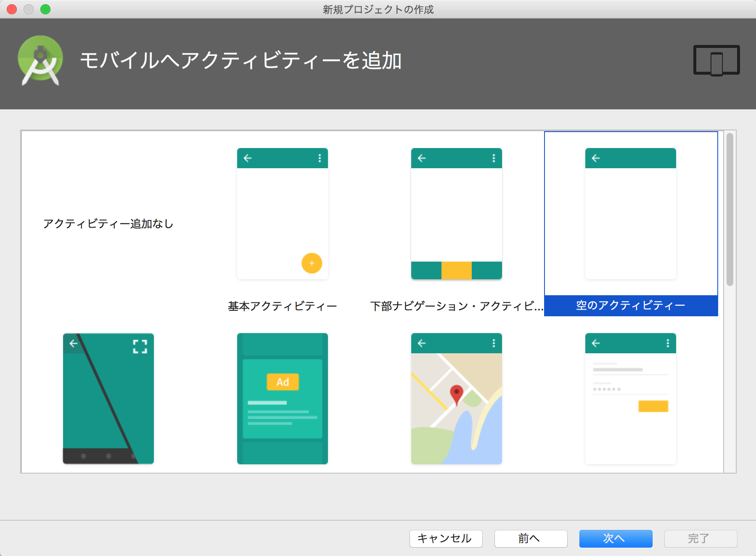Screen dimensions: 756x556
Task: Click the tablet and phone device icon
Action: click(x=716, y=61)
